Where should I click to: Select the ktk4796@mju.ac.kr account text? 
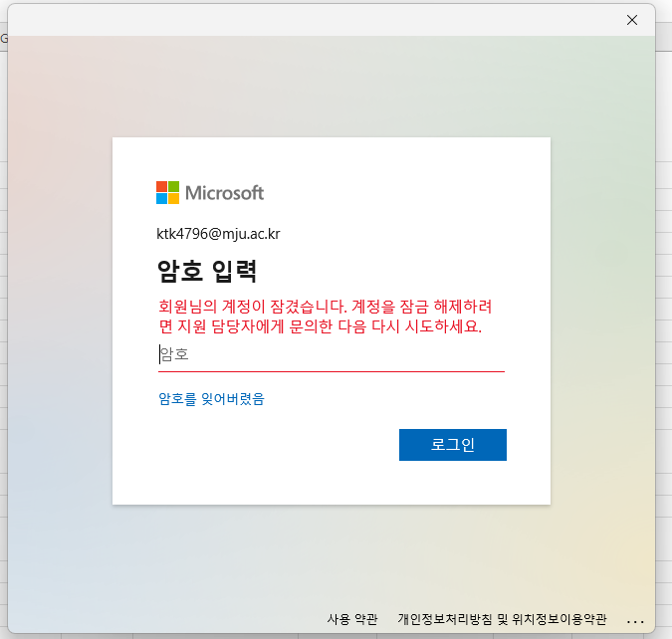(x=218, y=234)
